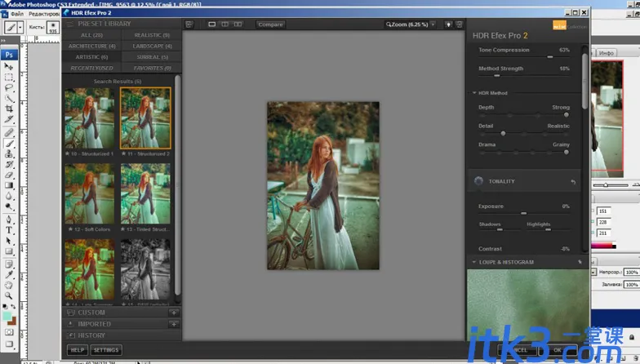
Task: Select the Rectangle shape tool
Action: pyautogui.click(x=8, y=251)
